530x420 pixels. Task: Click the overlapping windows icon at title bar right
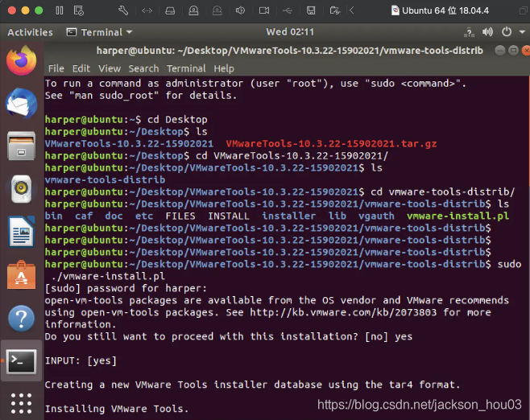click(524, 10)
